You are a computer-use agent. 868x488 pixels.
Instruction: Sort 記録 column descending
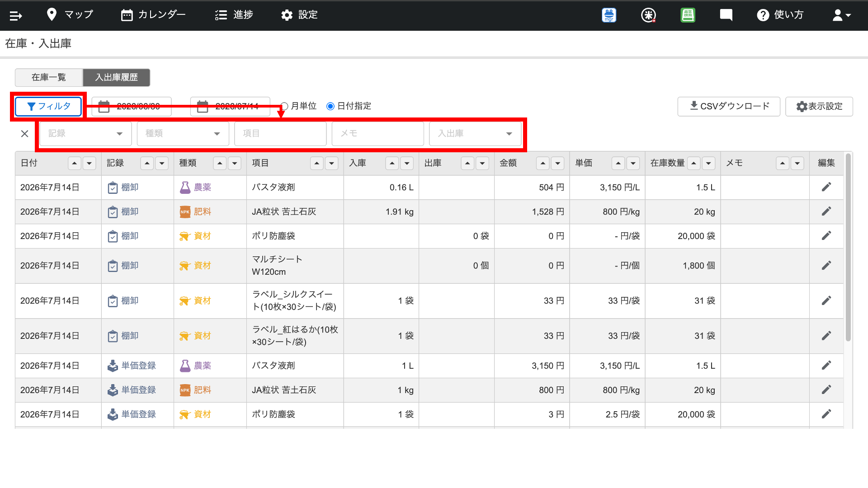162,163
